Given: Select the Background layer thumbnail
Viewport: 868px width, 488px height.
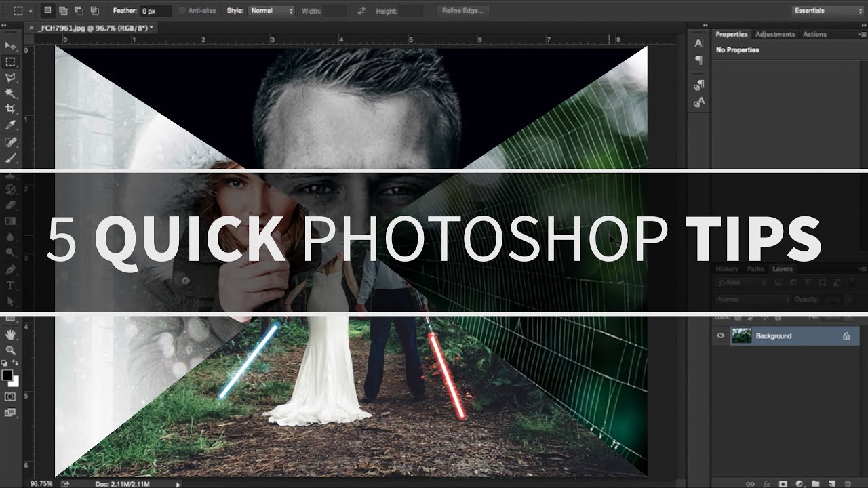Looking at the screenshot, I should click(x=742, y=335).
